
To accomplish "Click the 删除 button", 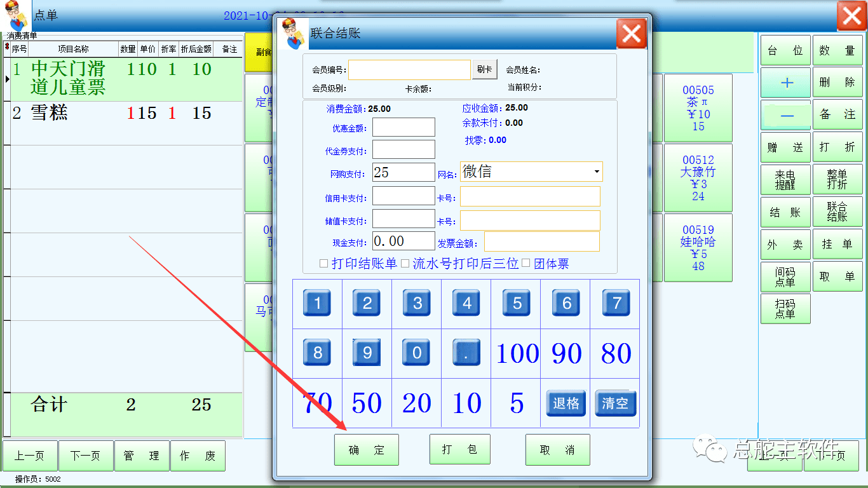I will (837, 83).
